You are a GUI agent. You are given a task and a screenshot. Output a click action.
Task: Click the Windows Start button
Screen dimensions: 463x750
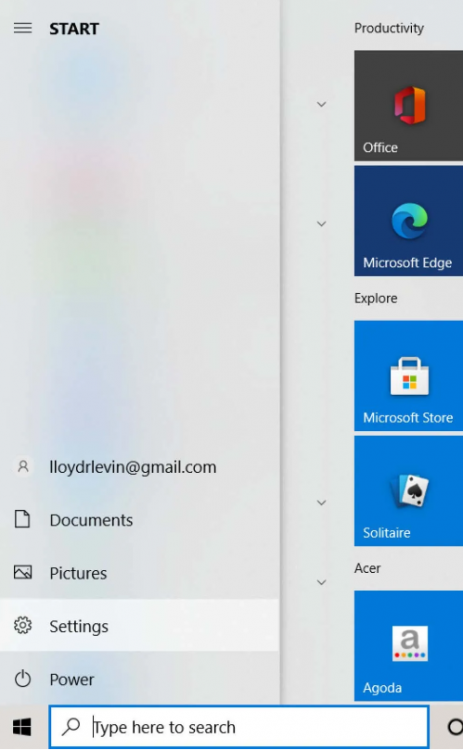click(22, 728)
